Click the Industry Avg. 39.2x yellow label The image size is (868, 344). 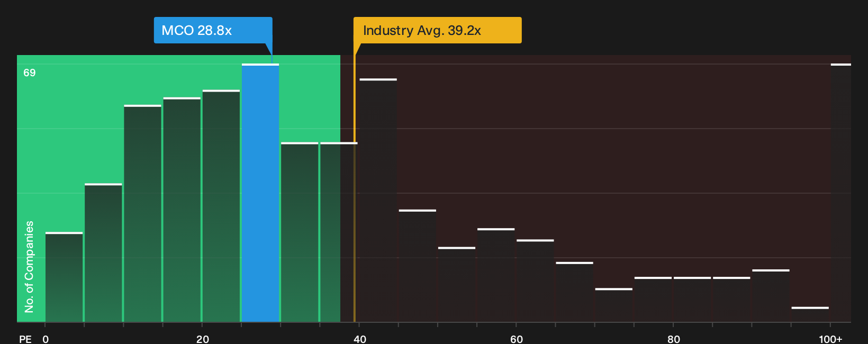pyautogui.click(x=438, y=30)
